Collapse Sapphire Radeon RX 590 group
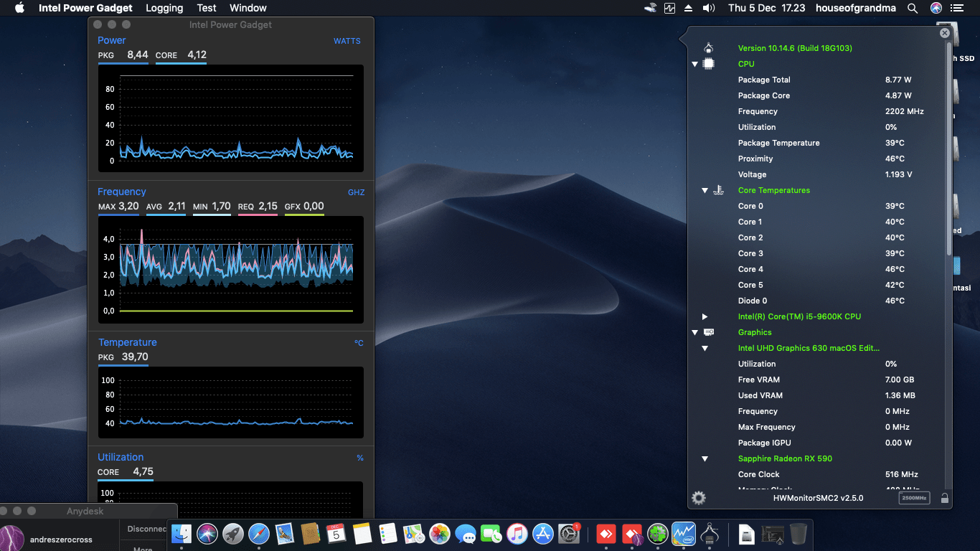The width and height of the screenshot is (980, 551). pyautogui.click(x=705, y=458)
